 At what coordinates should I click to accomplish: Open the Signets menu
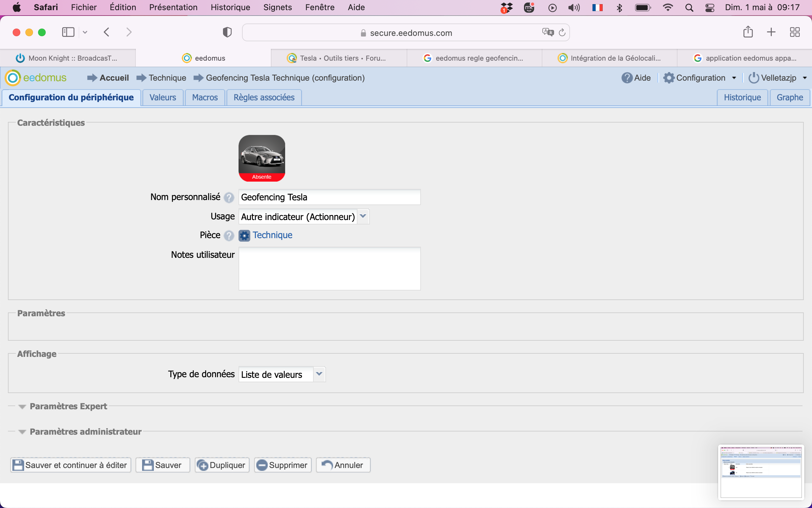[278, 7]
